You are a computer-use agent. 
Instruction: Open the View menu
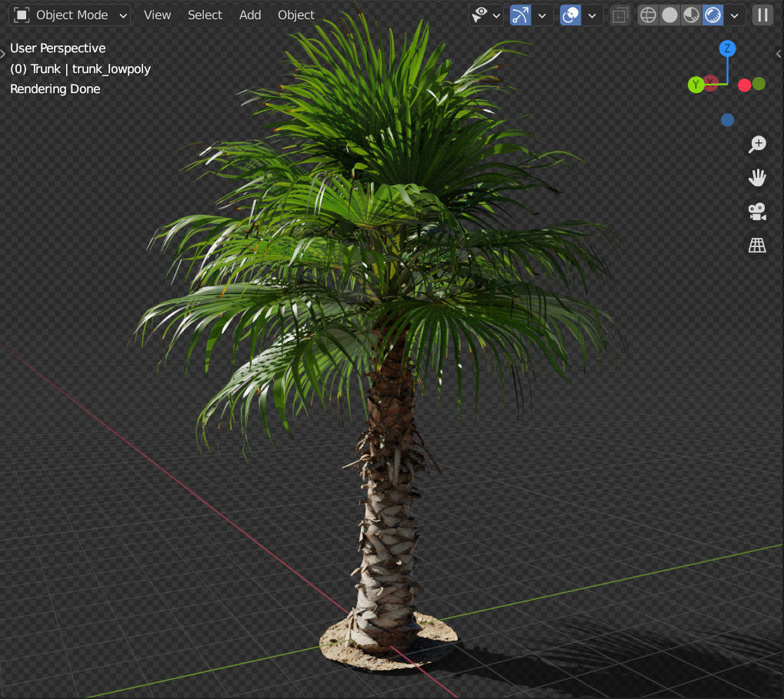point(157,15)
